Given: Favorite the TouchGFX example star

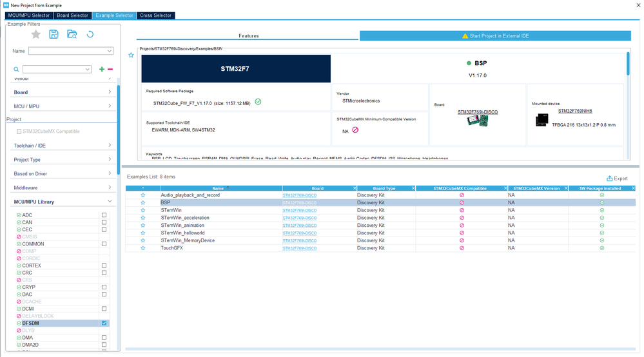Looking at the screenshot, I should [x=143, y=248].
